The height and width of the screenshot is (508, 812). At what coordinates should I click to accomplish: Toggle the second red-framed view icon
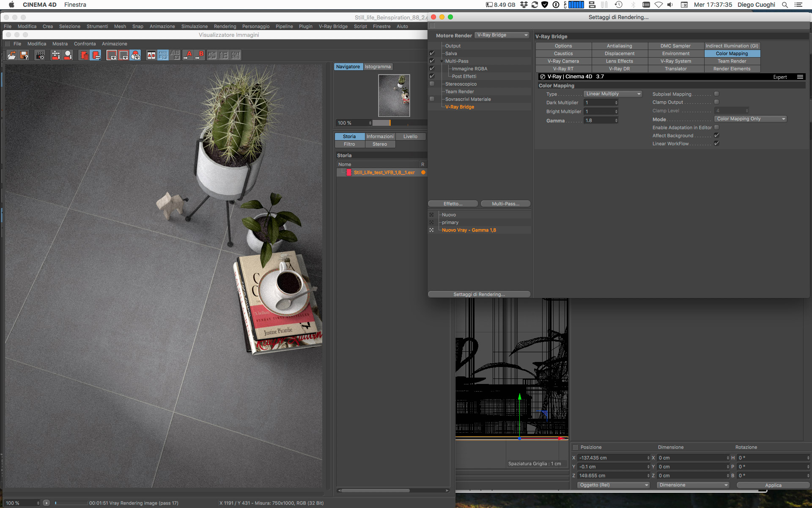tap(123, 55)
